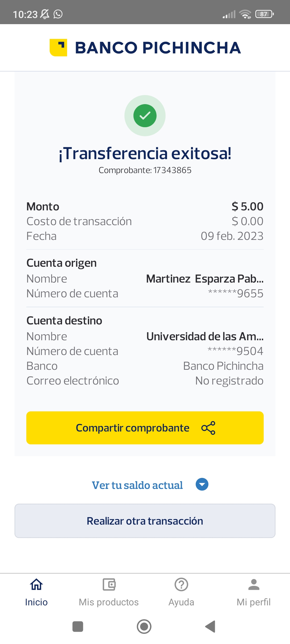Tap the Inicio home icon
Viewport: 290px width, 644px height.
(x=36, y=584)
